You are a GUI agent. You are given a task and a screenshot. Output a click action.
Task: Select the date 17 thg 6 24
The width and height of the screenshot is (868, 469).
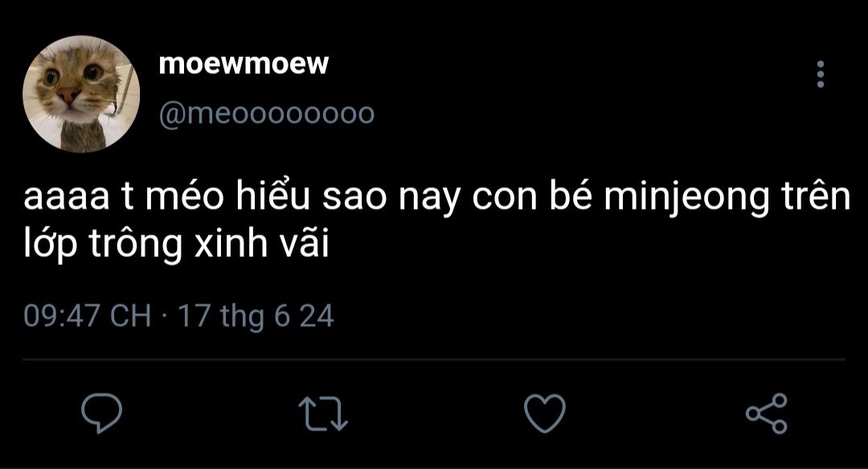[x=256, y=316]
